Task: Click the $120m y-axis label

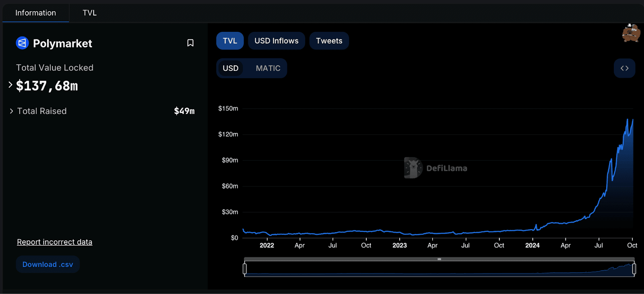Action: click(x=228, y=134)
